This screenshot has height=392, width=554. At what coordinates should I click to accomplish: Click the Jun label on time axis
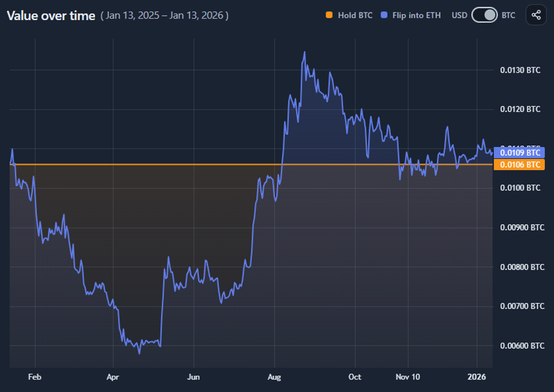193,377
